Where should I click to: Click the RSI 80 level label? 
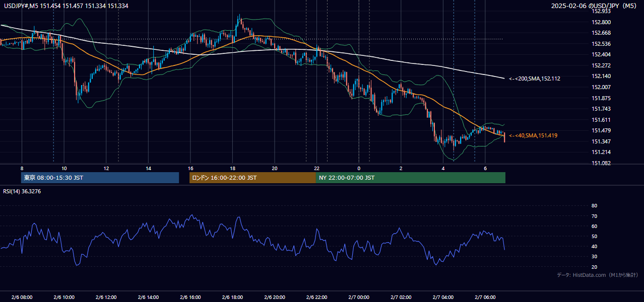(594, 206)
